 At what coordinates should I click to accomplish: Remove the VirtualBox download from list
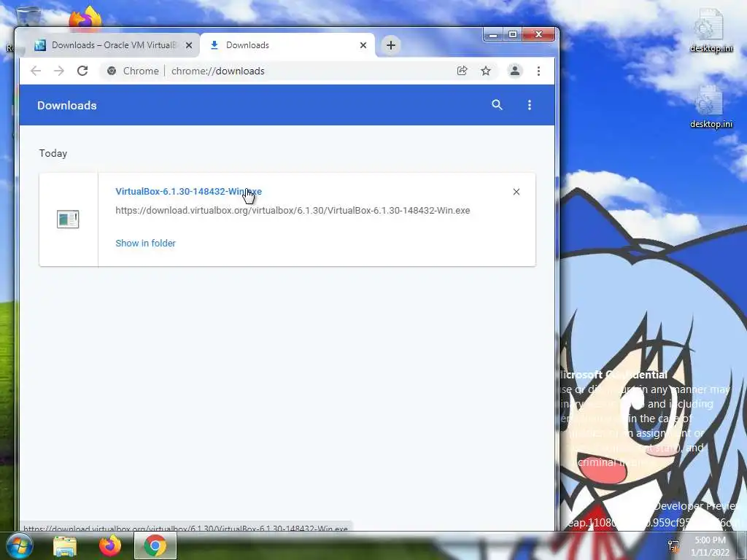pos(516,192)
